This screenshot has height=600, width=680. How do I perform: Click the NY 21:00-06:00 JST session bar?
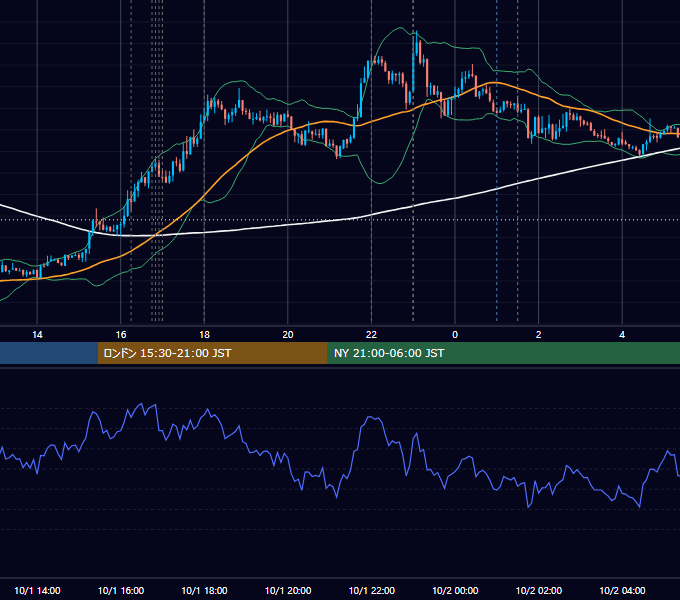tap(503, 353)
